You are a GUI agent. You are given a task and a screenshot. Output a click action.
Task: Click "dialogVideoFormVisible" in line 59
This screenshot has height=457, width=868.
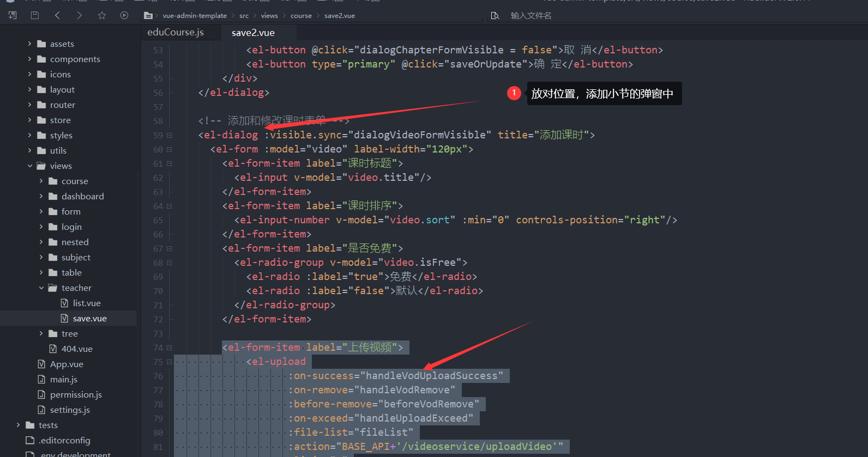click(420, 135)
